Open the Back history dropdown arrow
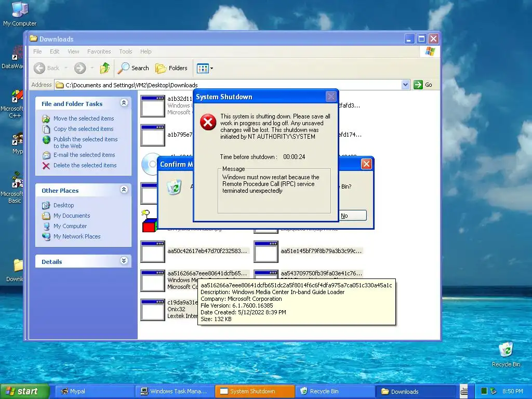532x399 pixels. pos(66,68)
